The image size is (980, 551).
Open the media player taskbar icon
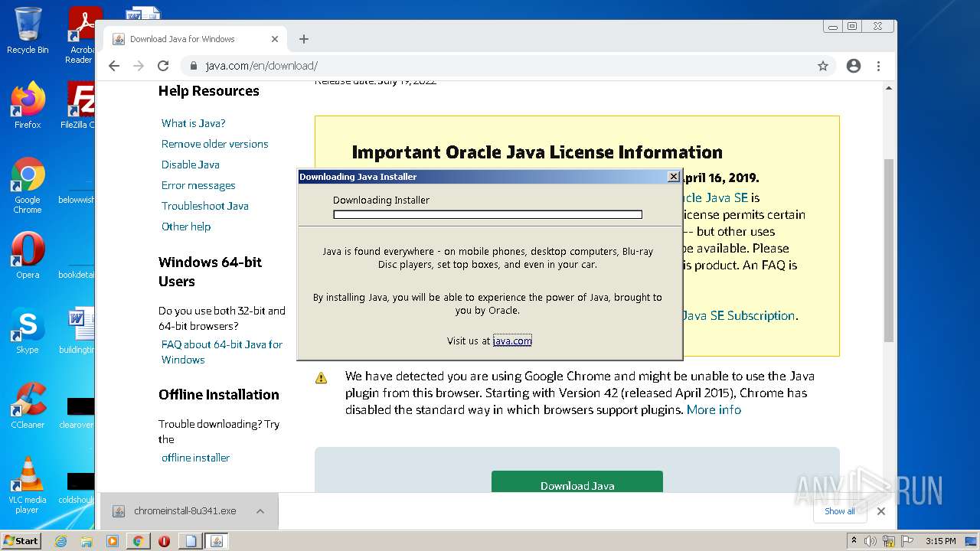pos(113,541)
